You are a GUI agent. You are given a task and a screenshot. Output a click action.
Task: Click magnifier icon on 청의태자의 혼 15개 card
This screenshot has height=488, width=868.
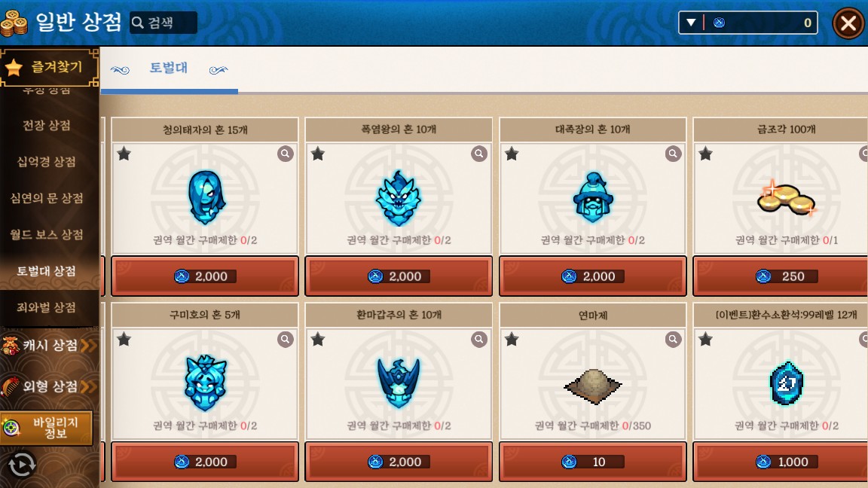point(286,154)
